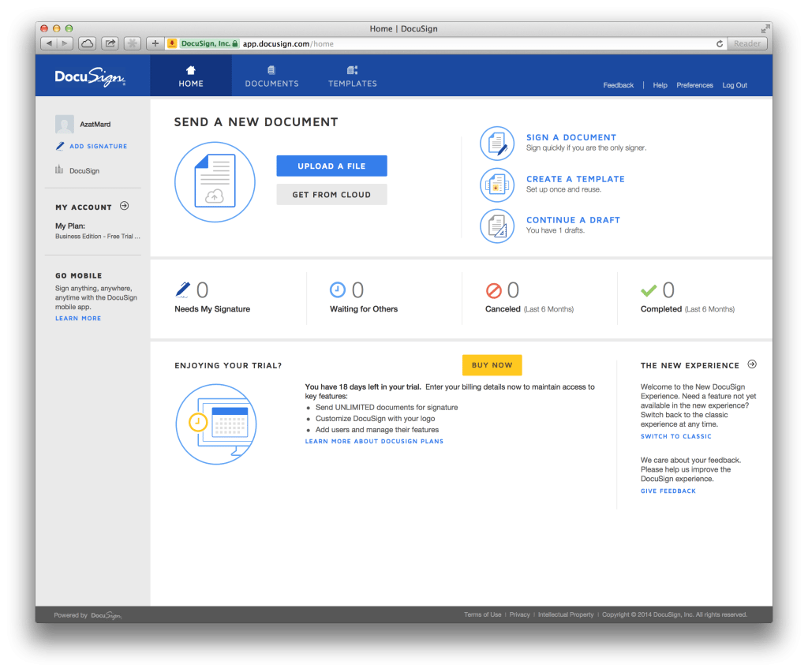
Task: Click DocuSign, Inc. certificate badge
Action: (x=209, y=43)
